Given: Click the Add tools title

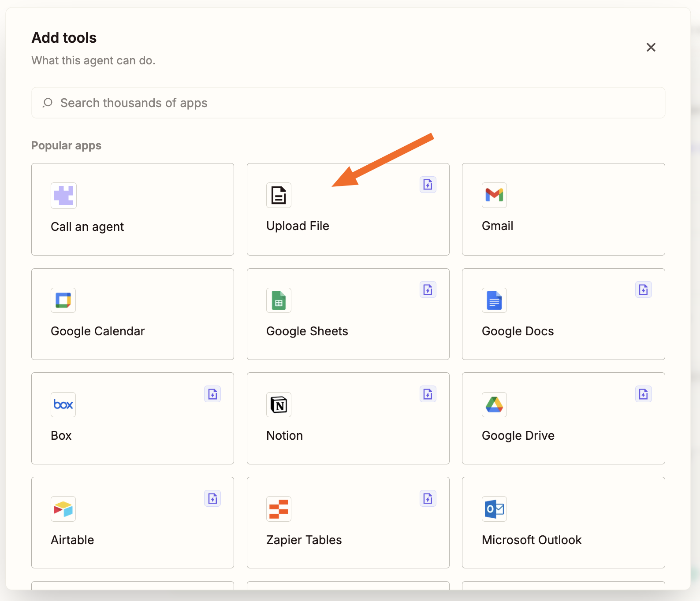Looking at the screenshot, I should coord(64,38).
